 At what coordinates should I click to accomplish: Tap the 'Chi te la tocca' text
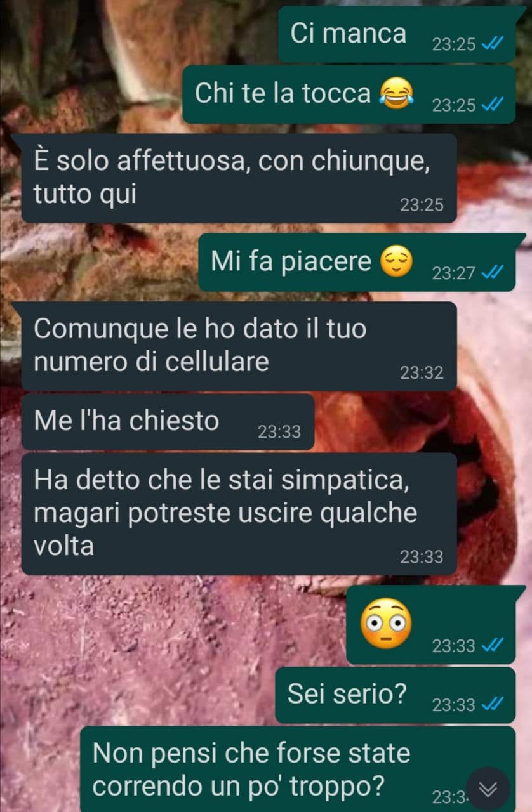point(283,94)
